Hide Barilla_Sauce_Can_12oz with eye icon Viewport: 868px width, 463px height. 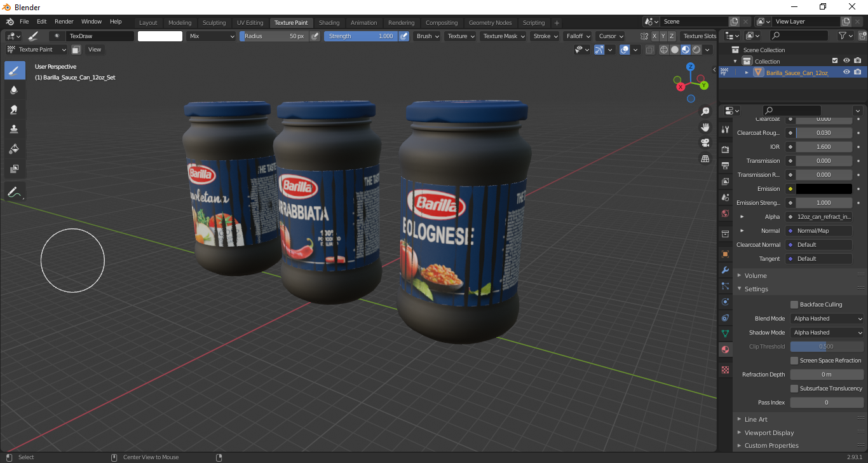pos(846,73)
